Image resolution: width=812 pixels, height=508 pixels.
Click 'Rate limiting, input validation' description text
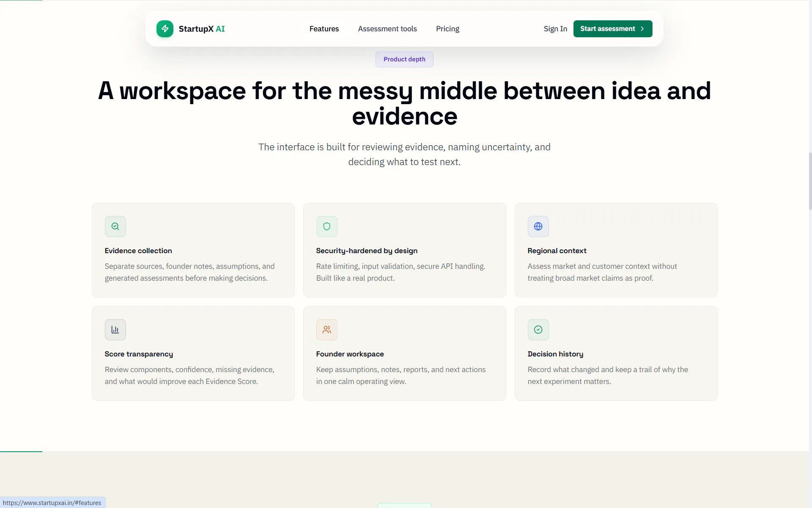click(401, 272)
